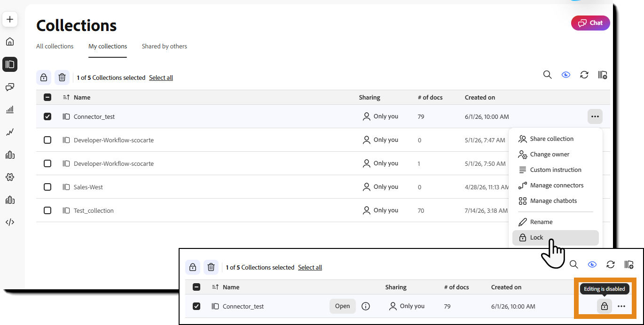
Task: Select the My collections tab
Action: 108,46
